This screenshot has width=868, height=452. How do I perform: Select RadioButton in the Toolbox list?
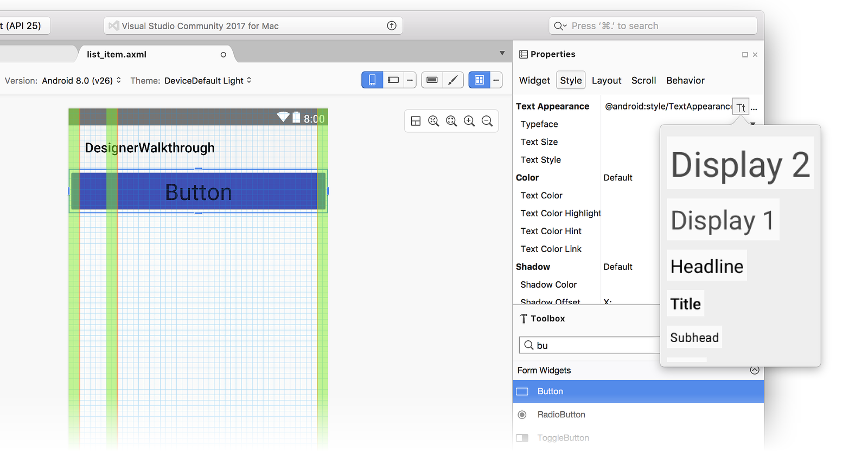point(638,415)
